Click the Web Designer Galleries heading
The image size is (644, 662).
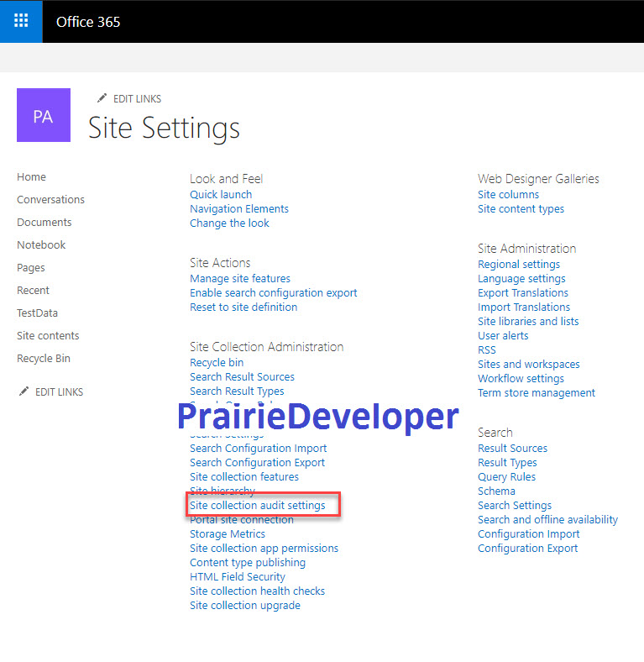538,179
